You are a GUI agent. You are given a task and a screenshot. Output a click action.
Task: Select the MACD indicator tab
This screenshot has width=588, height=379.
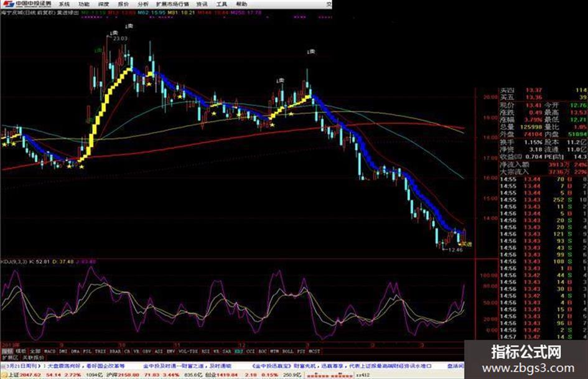50,351
